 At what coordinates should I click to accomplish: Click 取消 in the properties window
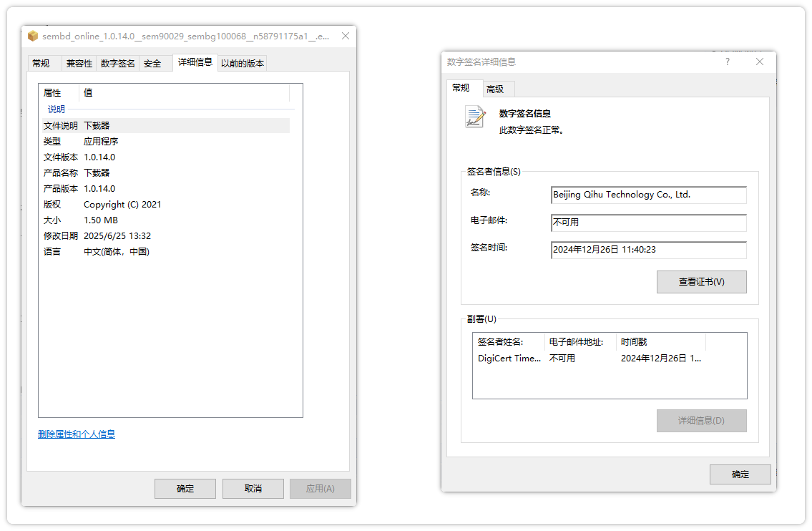253,489
